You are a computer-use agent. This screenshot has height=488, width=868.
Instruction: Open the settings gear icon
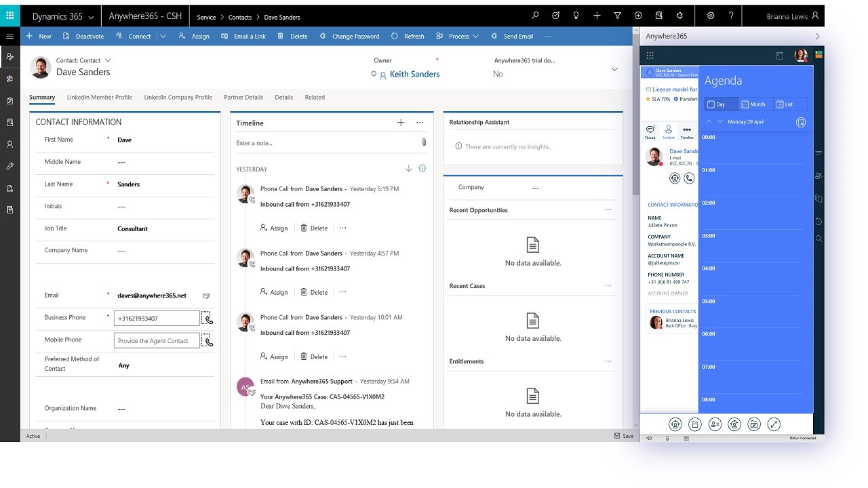(711, 16)
